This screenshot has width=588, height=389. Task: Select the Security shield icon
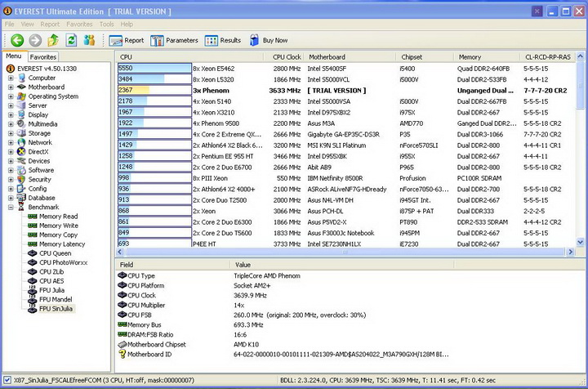pos(22,179)
